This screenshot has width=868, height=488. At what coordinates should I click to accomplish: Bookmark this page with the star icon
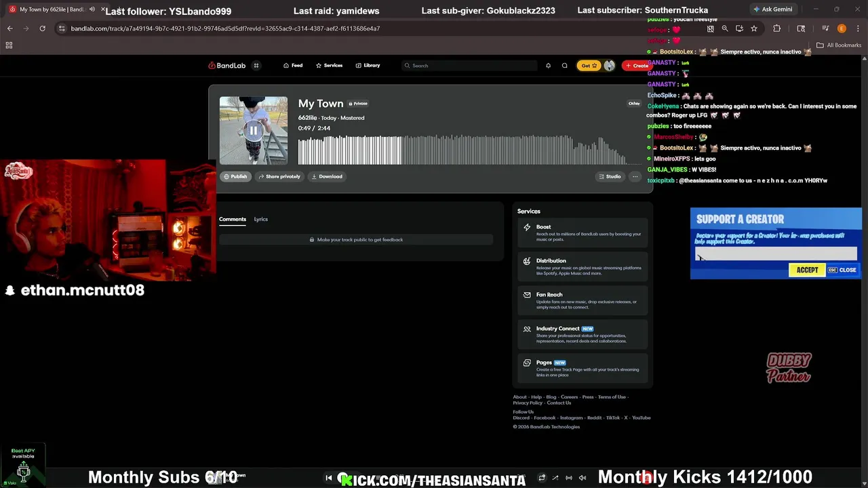753,28
